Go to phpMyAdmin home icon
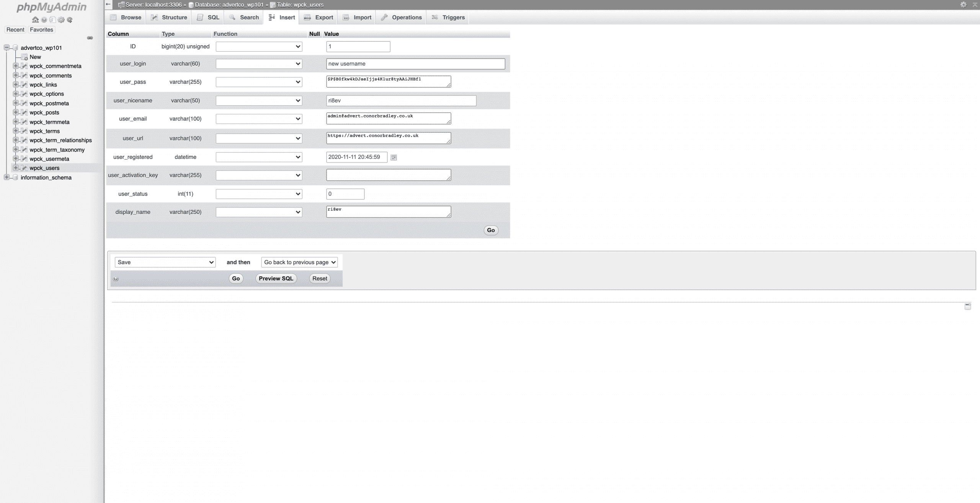The image size is (980, 503). [x=35, y=20]
